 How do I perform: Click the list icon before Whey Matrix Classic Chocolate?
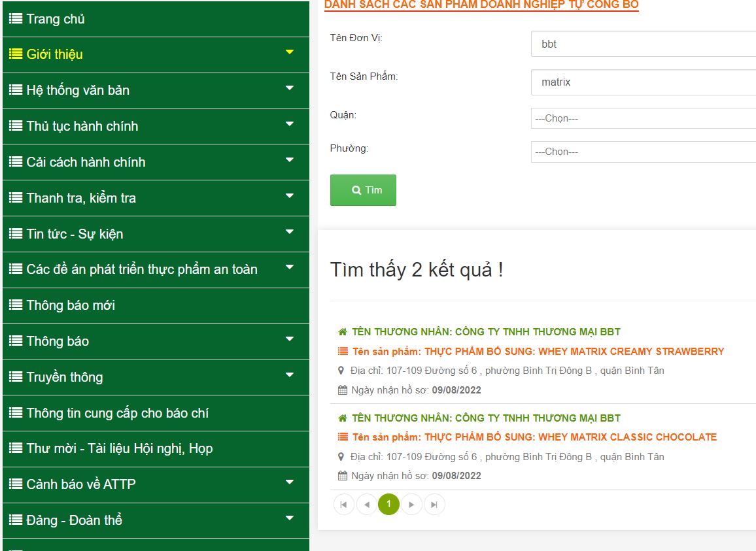(x=343, y=437)
